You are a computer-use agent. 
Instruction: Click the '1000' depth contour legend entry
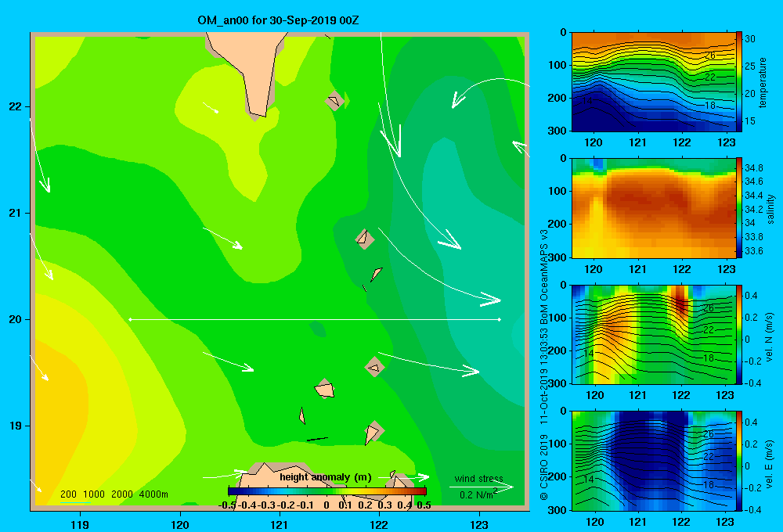[x=94, y=494]
